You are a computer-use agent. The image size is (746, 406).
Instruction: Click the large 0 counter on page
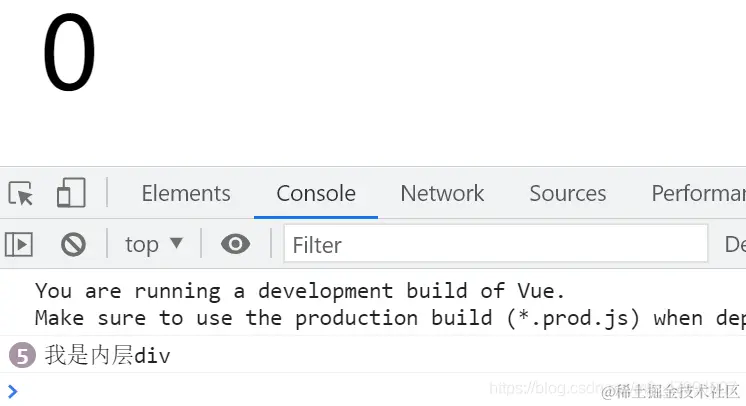[x=69, y=55]
